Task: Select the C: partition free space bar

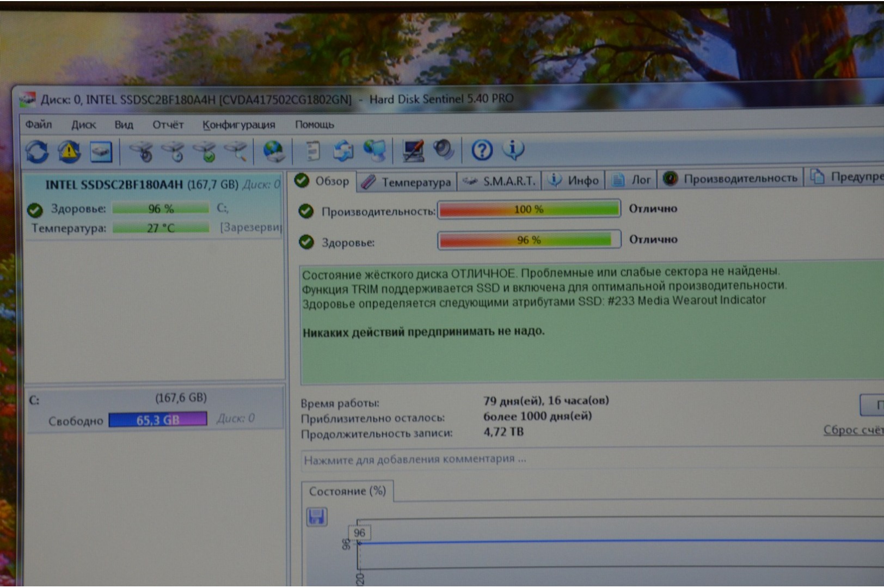Action: point(157,420)
